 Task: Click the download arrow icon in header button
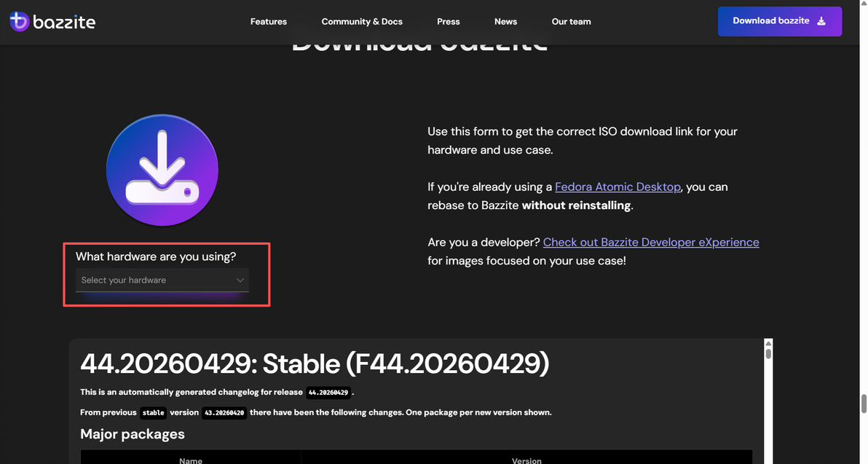point(821,21)
